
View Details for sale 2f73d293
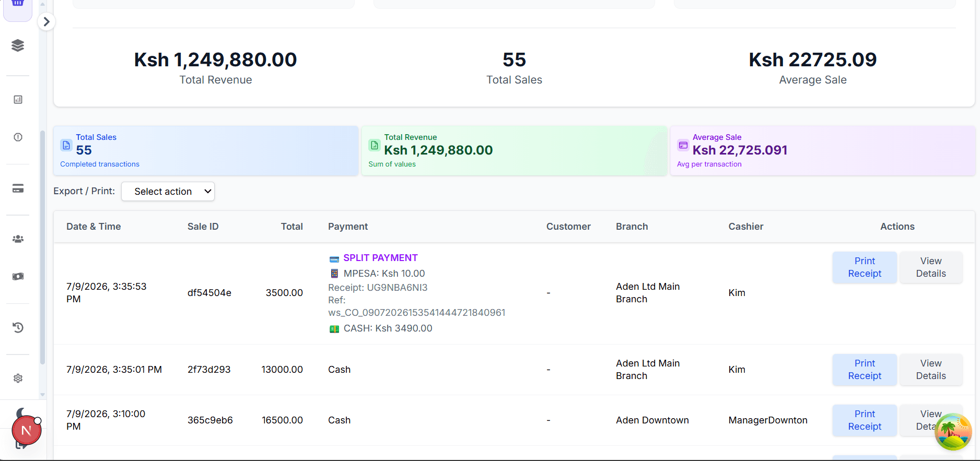(931, 370)
